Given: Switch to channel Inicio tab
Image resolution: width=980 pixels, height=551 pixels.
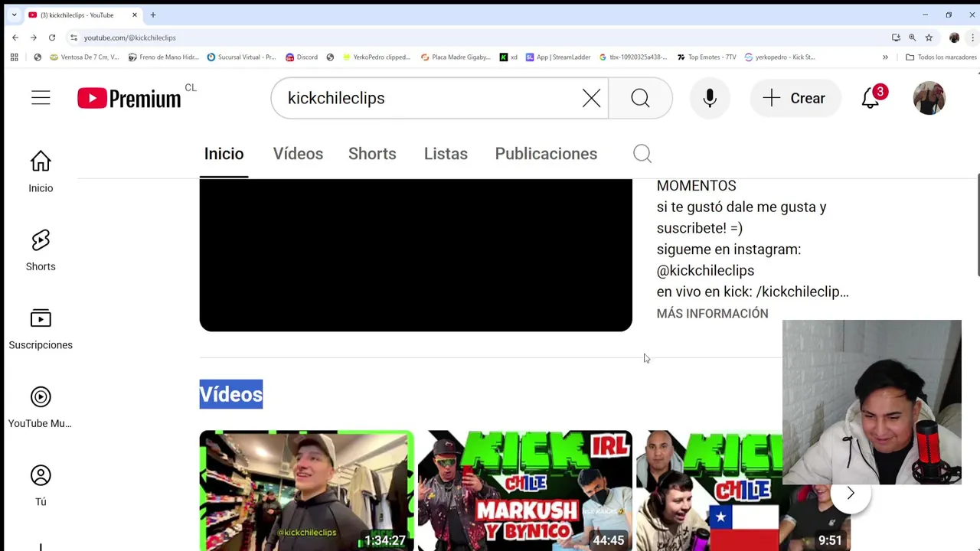Looking at the screenshot, I should click(224, 154).
